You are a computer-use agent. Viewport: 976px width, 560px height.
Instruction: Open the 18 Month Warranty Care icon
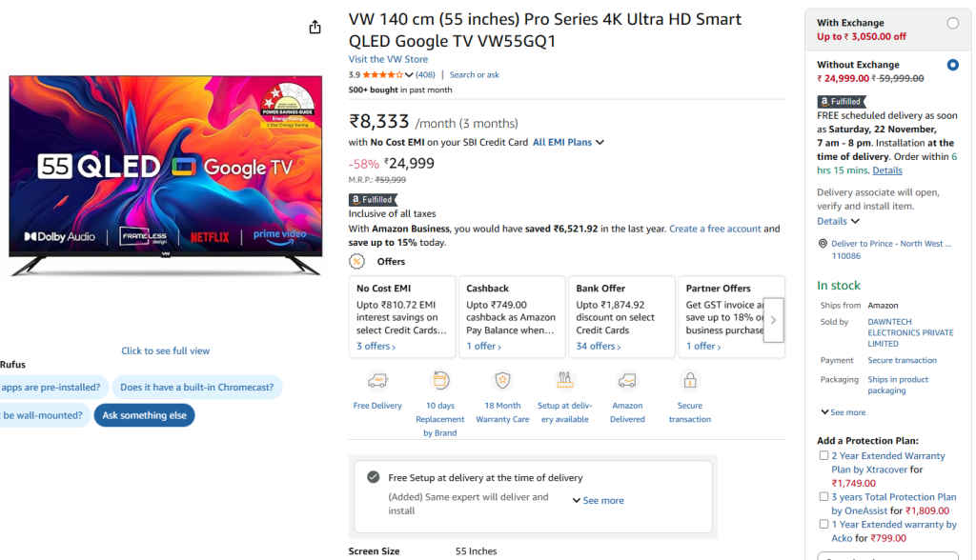(502, 379)
